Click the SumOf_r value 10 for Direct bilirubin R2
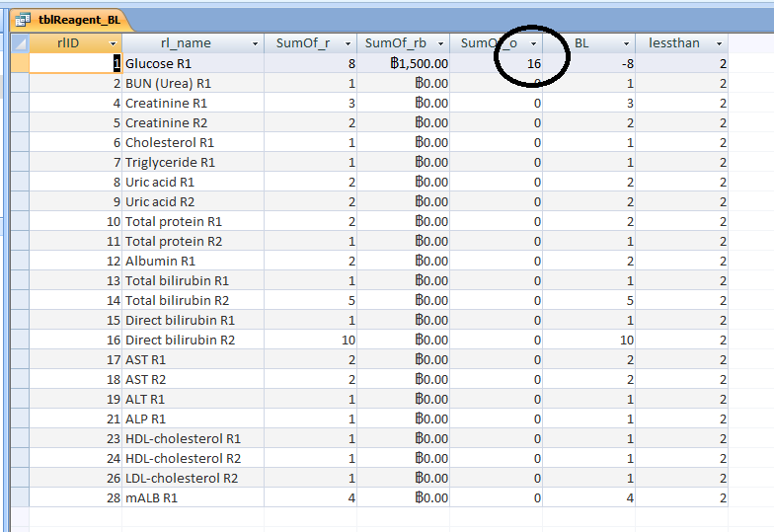 (310, 340)
